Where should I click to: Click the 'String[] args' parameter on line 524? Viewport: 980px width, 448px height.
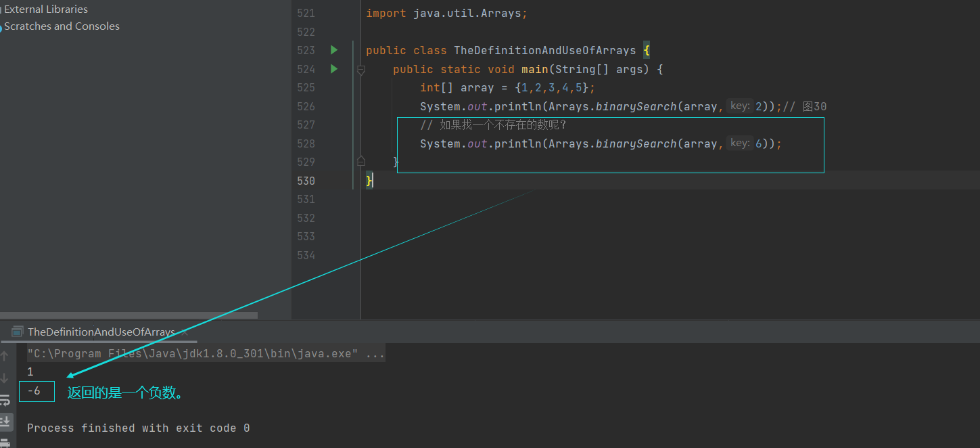point(599,70)
